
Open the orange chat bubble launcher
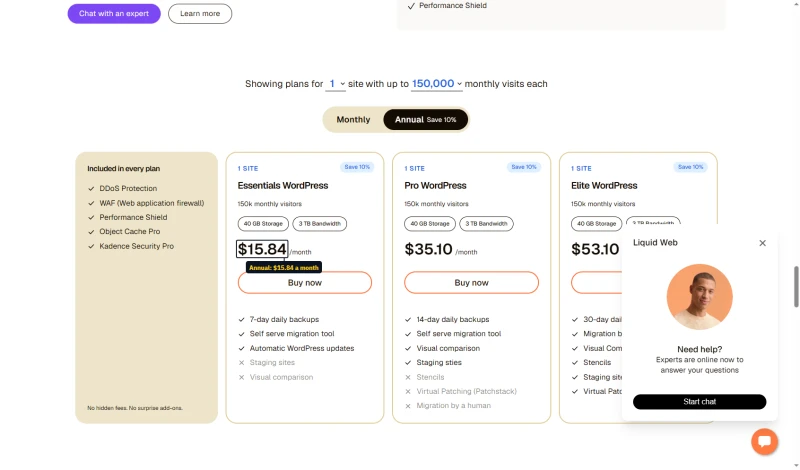pos(764,441)
